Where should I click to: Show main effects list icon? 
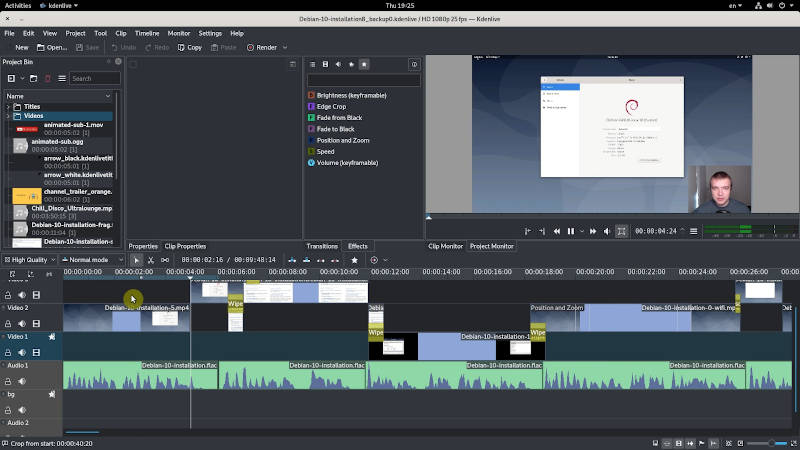tap(312, 64)
